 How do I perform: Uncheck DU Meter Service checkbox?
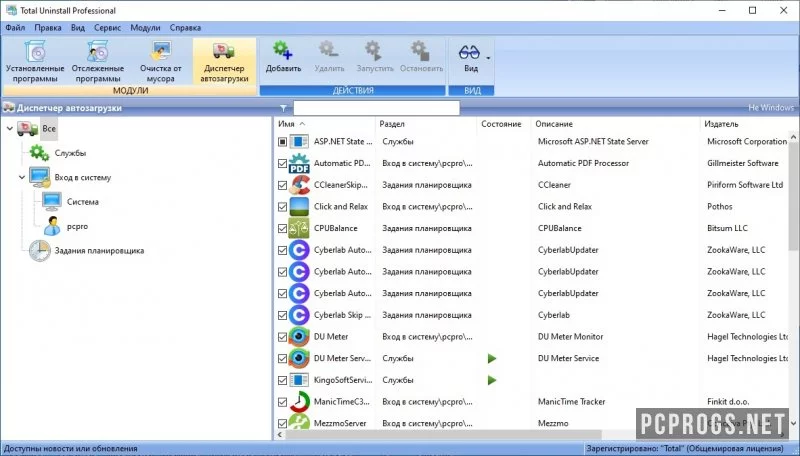pyautogui.click(x=283, y=359)
